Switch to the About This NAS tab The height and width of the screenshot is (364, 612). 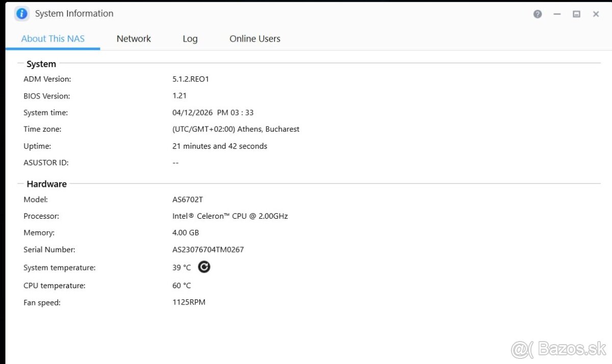pyautogui.click(x=53, y=39)
